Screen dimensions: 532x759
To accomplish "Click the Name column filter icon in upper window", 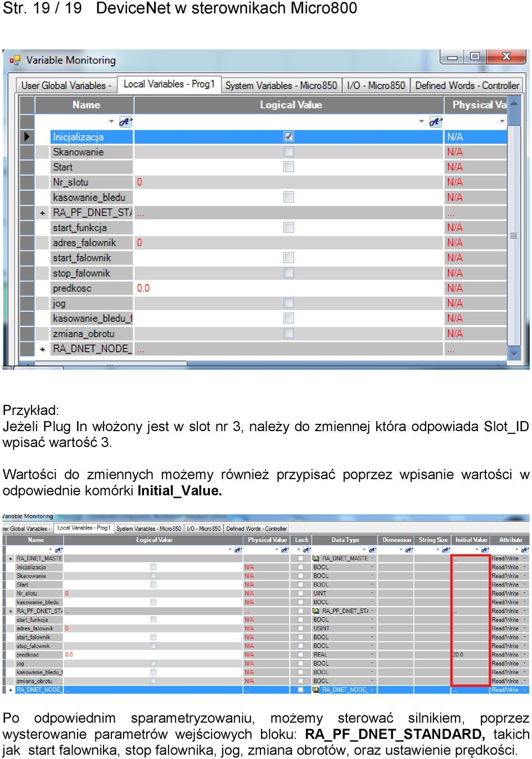I will pos(126,121).
